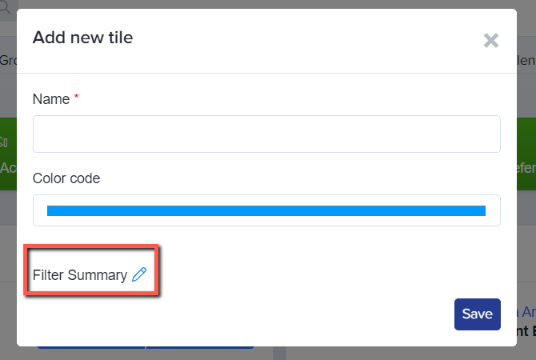Follow the blue 'An' link at right edge
536x360 pixels.
(526, 312)
